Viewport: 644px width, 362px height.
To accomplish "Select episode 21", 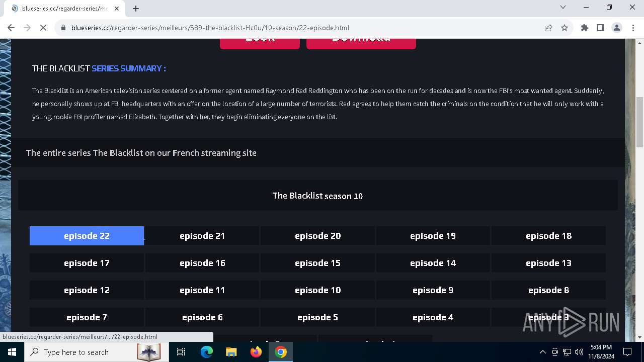I will tap(202, 236).
